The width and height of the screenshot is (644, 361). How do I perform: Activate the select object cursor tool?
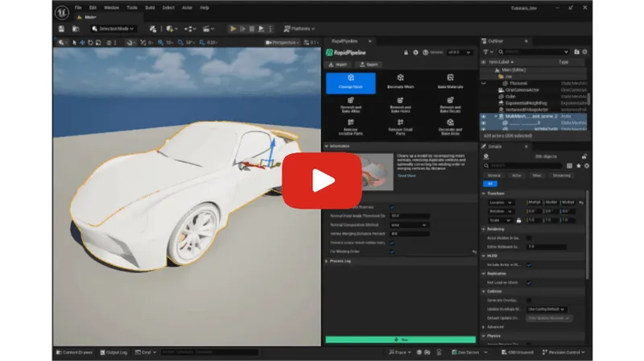coord(74,43)
